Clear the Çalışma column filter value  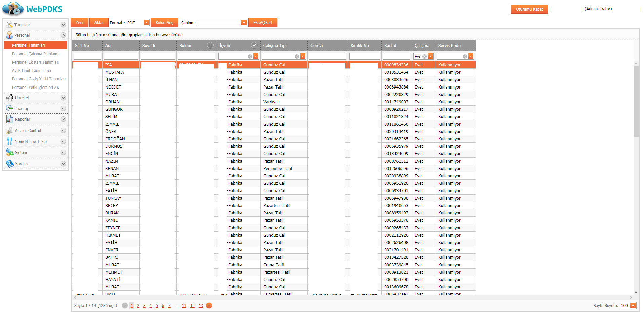[424, 57]
